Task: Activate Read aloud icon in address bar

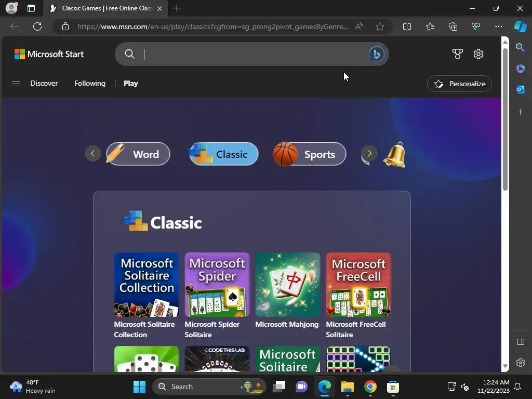Action: click(359, 26)
